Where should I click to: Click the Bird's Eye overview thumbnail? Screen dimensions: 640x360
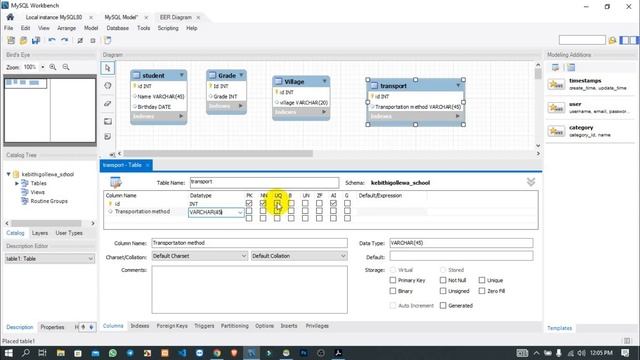50,110
